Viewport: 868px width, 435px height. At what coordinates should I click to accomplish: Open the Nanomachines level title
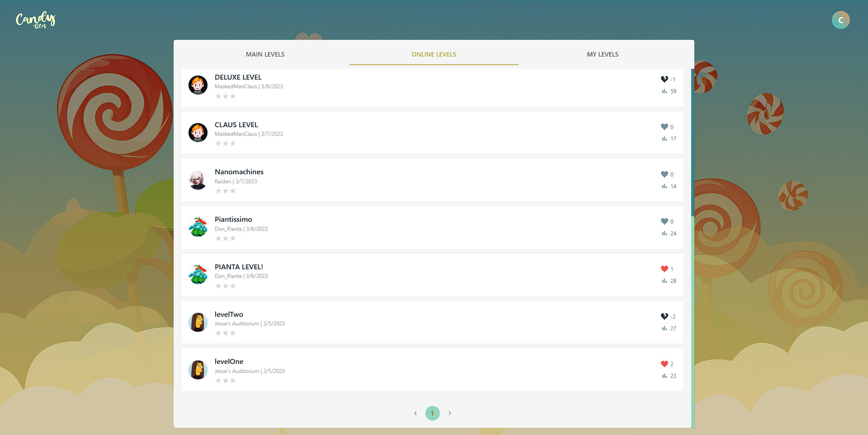click(239, 172)
